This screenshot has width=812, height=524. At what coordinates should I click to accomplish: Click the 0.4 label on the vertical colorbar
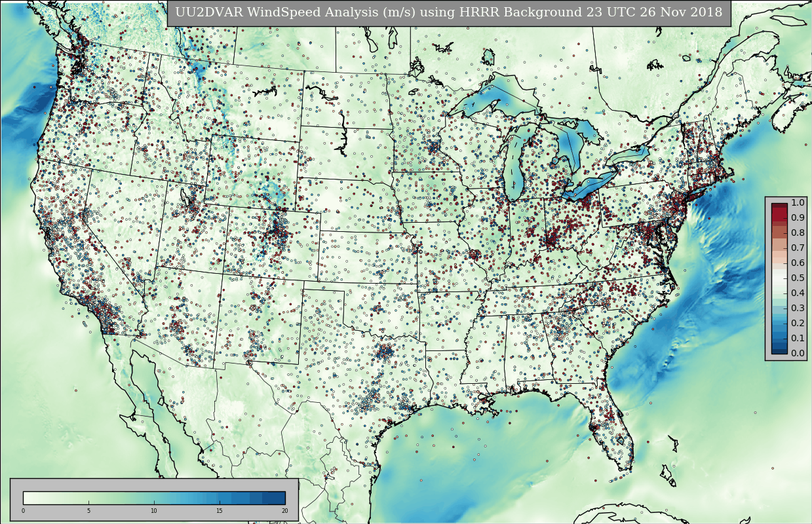[x=798, y=293]
